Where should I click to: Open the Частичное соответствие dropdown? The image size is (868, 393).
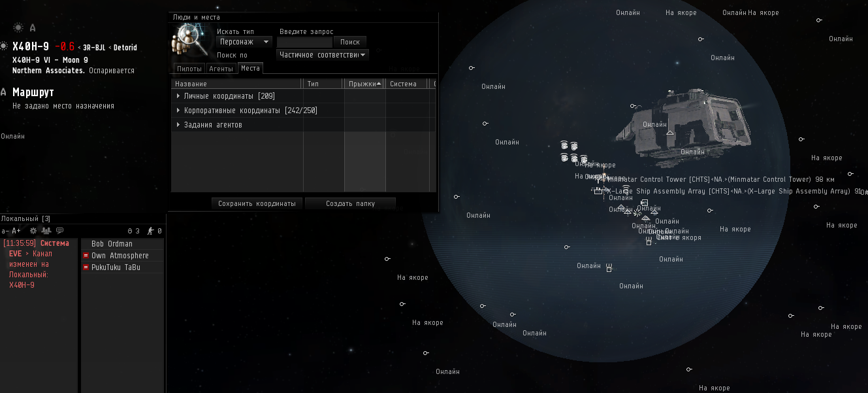pyautogui.click(x=323, y=55)
